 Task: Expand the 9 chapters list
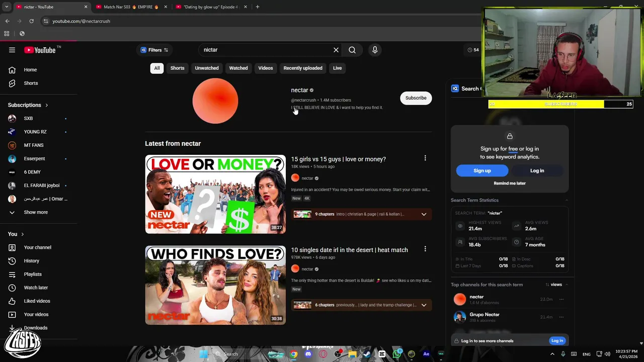click(x=424, y=214)
